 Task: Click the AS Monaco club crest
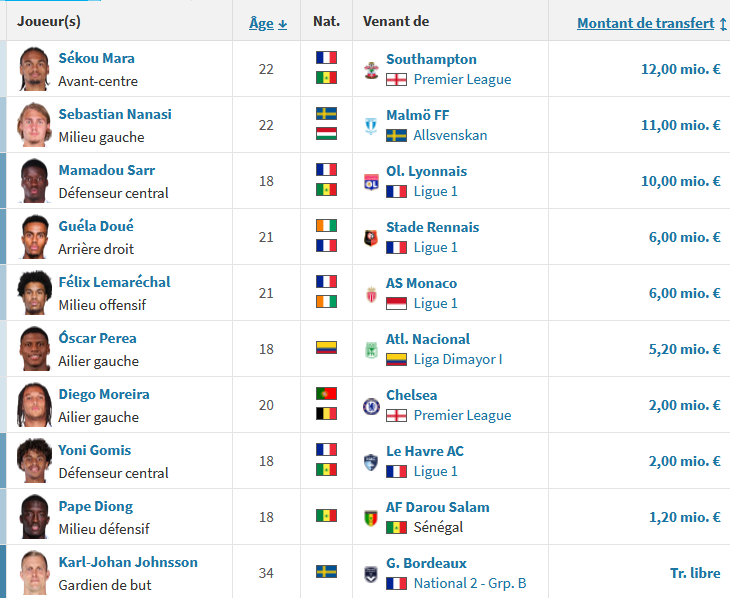(x=371, y=294)
